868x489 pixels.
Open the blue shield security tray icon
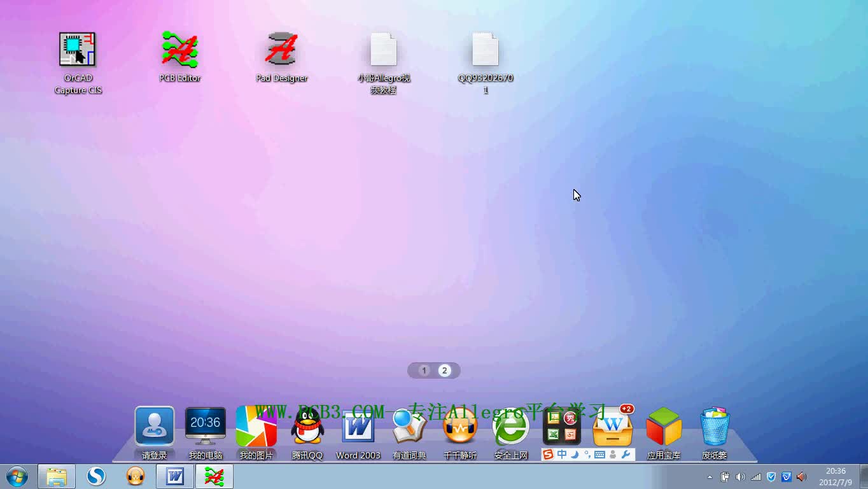pos(771,477)
